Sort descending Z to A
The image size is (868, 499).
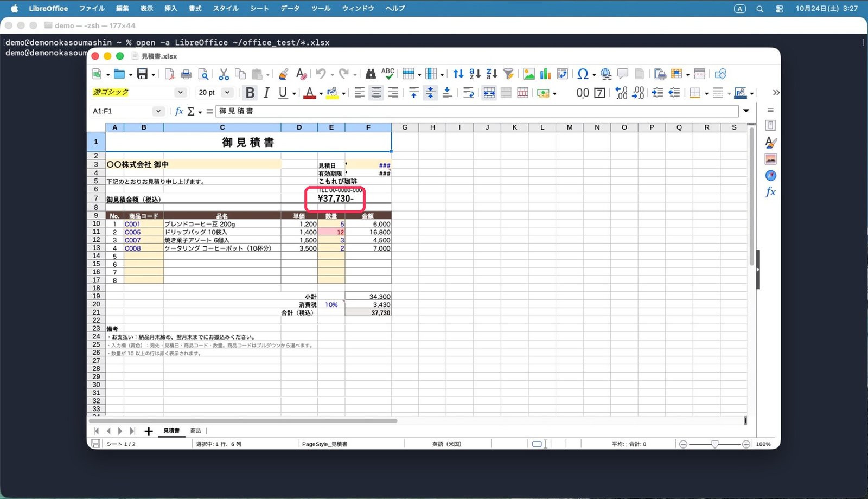492,74
